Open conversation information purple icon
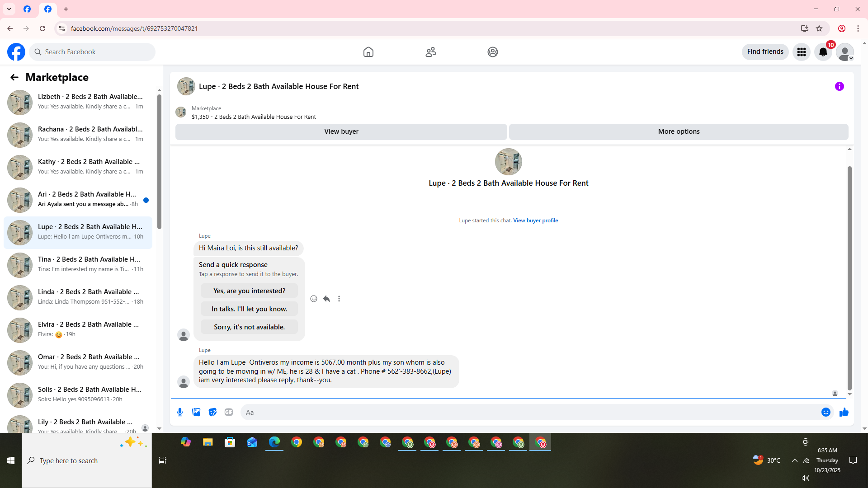 (839, 86)
